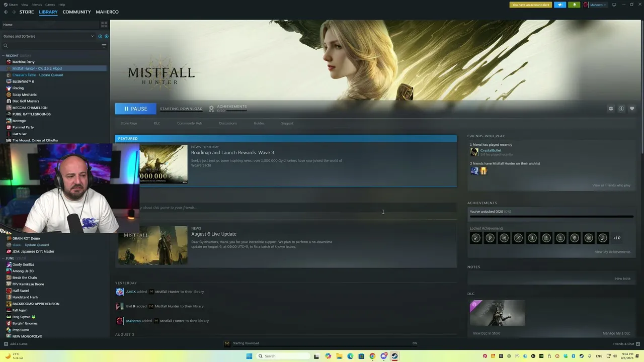Expand the Games and Software dropdown
This screenshot has width=644, height=362.
click(48, 36)
